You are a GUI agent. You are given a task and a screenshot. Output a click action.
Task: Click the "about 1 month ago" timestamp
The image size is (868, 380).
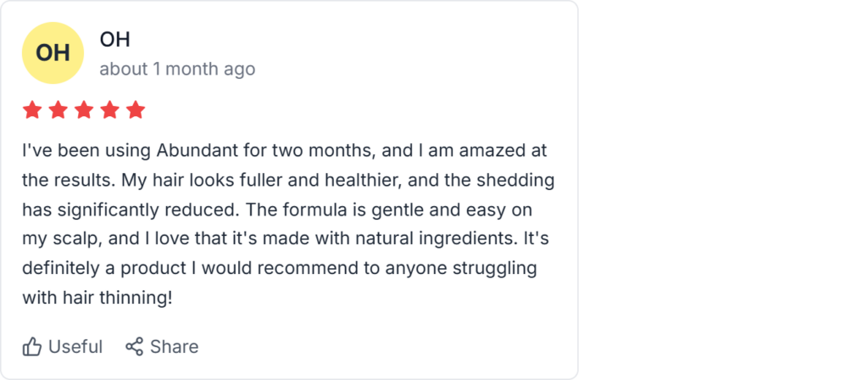pyautogui.click(x=177, y=69)
